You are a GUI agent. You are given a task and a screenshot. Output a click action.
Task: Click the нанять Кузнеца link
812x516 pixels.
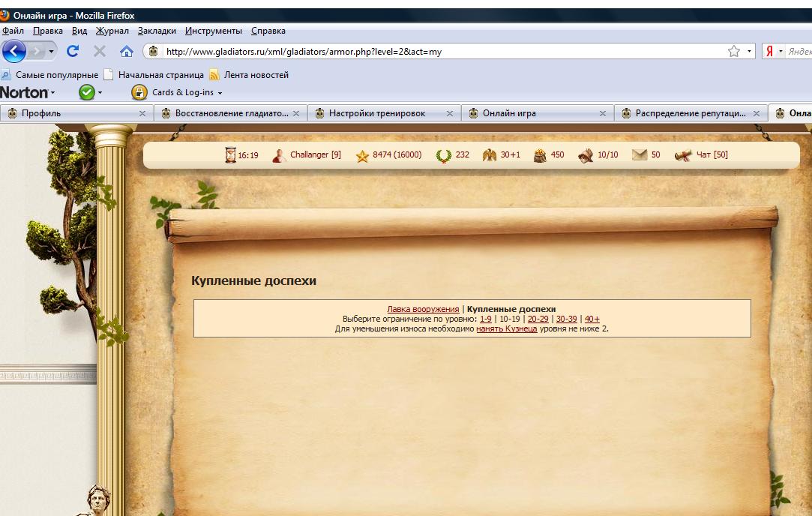(x=506, y=328)
